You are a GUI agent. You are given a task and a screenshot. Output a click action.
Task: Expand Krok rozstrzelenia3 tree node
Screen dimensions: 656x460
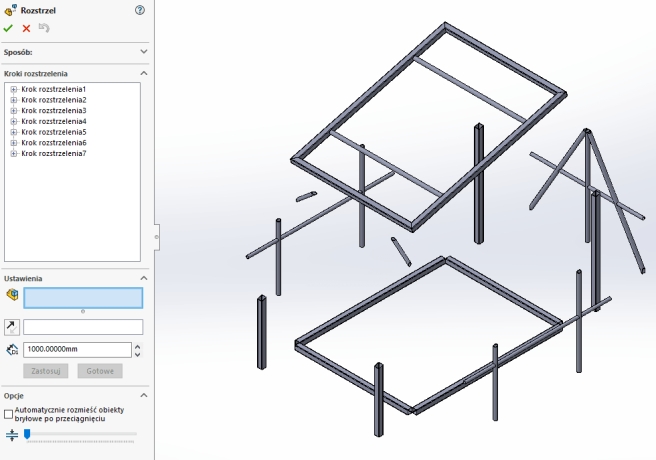(x=13, y=111)
